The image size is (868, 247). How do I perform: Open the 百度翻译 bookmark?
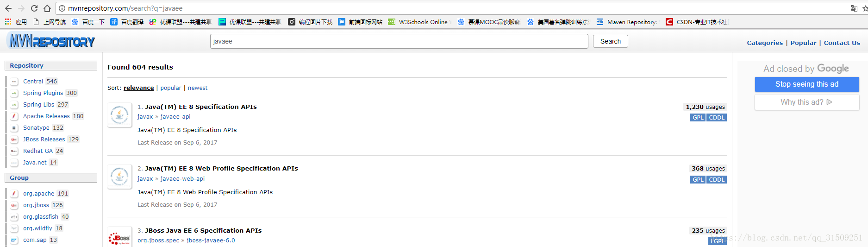click(x=127, y=22)
